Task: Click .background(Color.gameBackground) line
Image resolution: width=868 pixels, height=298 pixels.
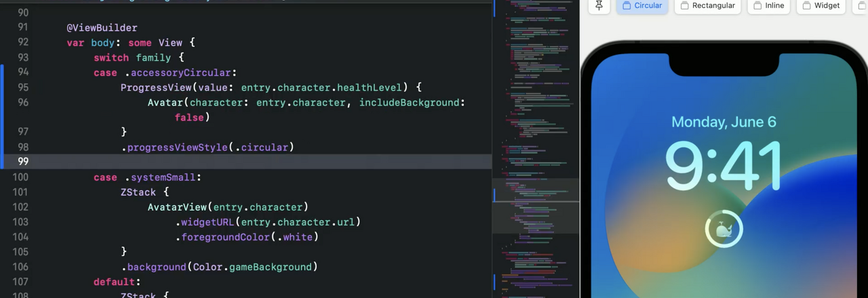Action: click(219, 267)
